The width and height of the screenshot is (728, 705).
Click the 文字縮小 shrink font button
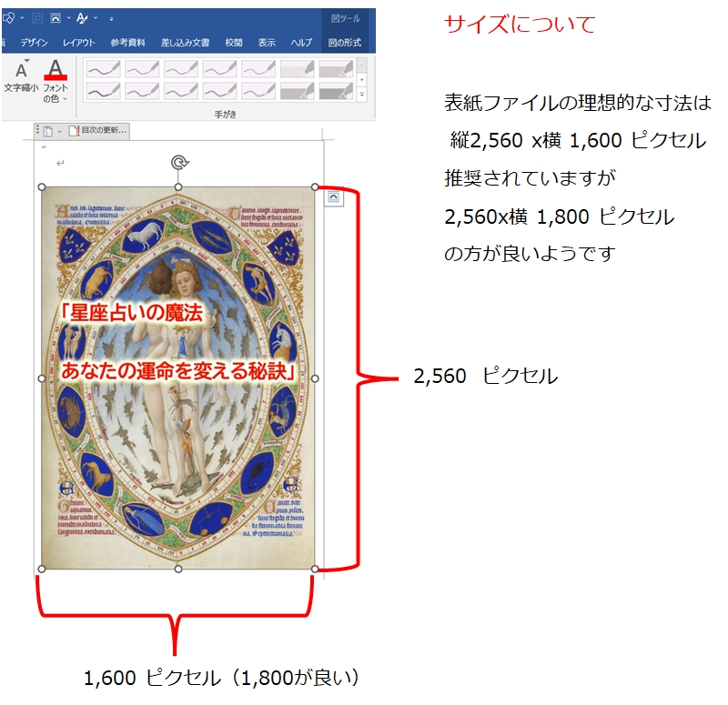pos(21,76)
